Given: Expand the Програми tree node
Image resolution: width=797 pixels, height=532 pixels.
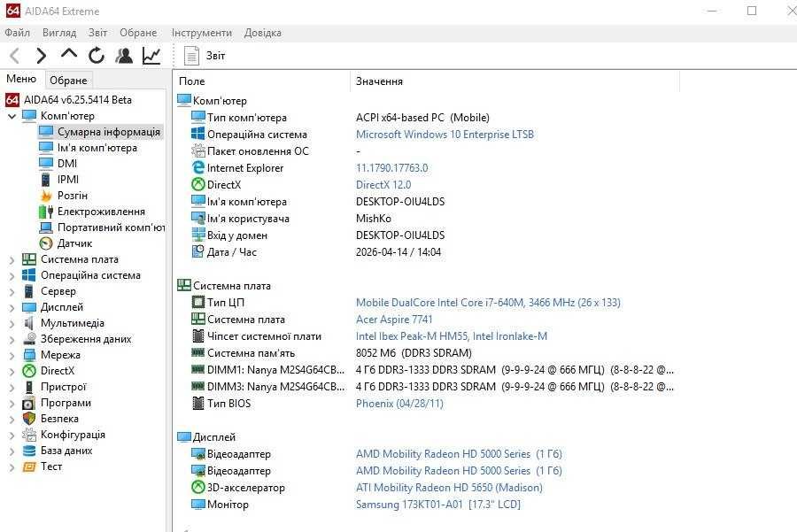Looking at the screenshot, I should point(12,403).
